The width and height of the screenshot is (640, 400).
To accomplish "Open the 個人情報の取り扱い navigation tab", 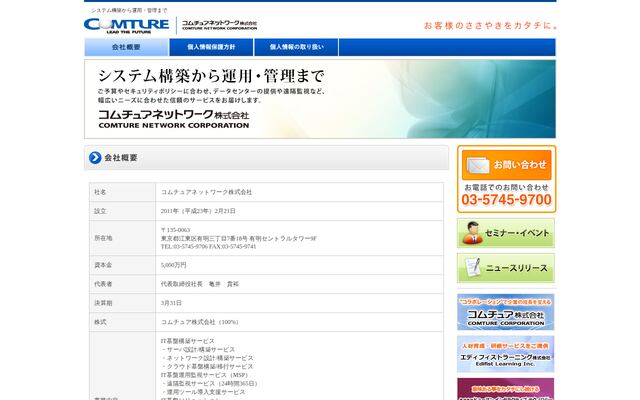I will click(296, 47).
